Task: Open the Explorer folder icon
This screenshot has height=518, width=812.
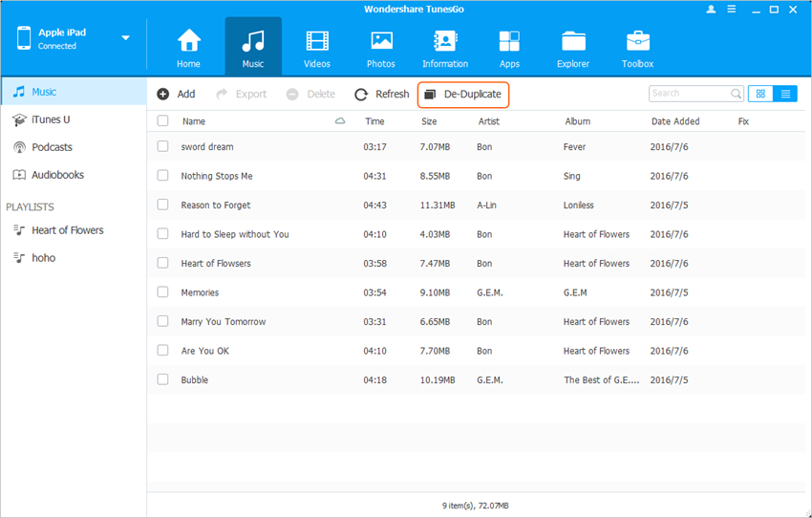Action: pyautogui.click(x=573, y=42)
